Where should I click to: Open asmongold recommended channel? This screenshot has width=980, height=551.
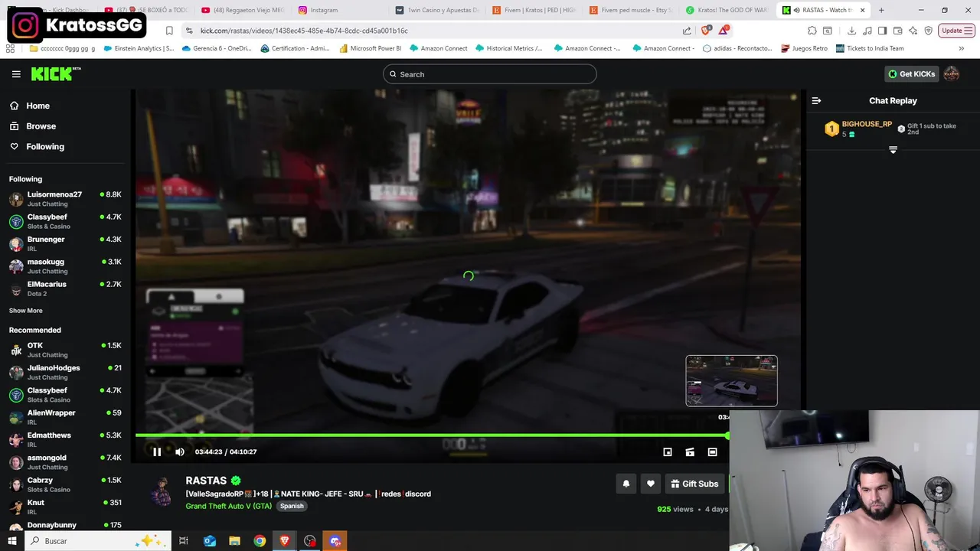coord(65,461)
